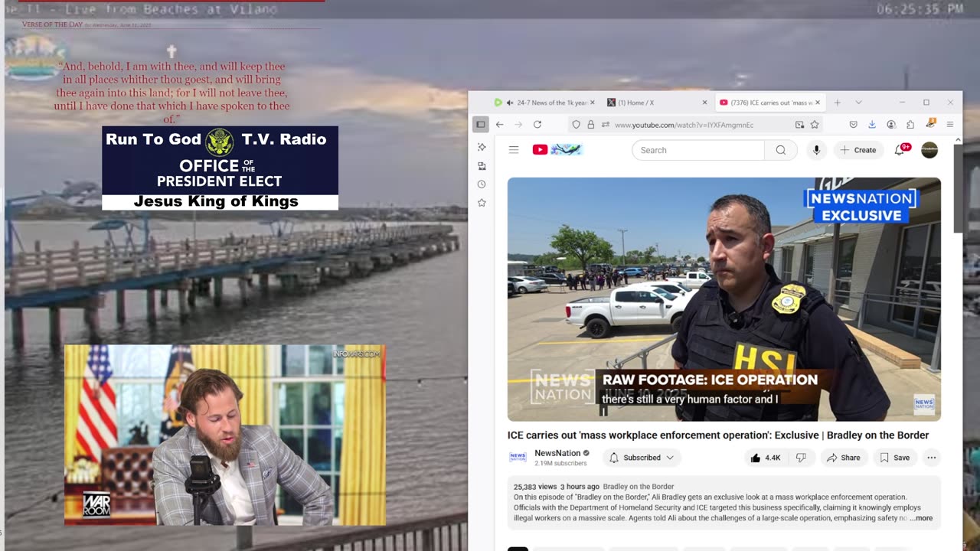This screenshot has height=551, width=980.
Task: Save video to playlist
Action: point(894,458)
